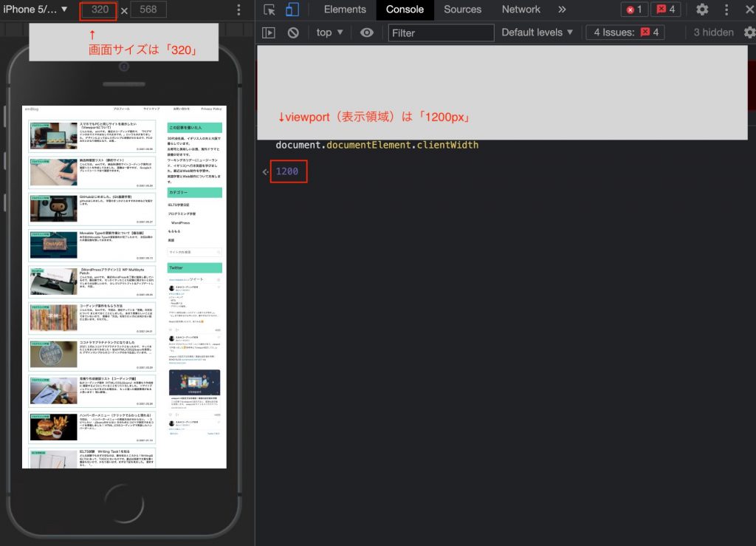Focus the console Filter input field
The height and width of the screenshot is (546, 756).
pos(441,33)
